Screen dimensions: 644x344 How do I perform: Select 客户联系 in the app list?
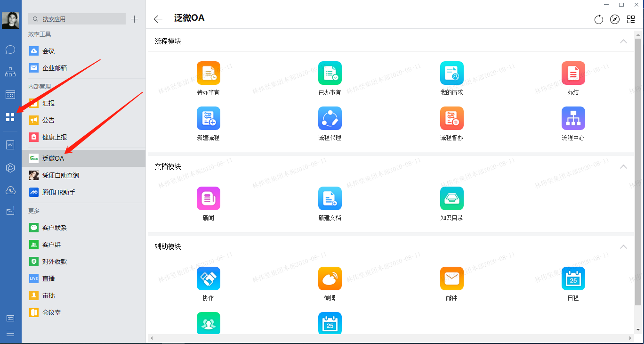pos(84,228)
